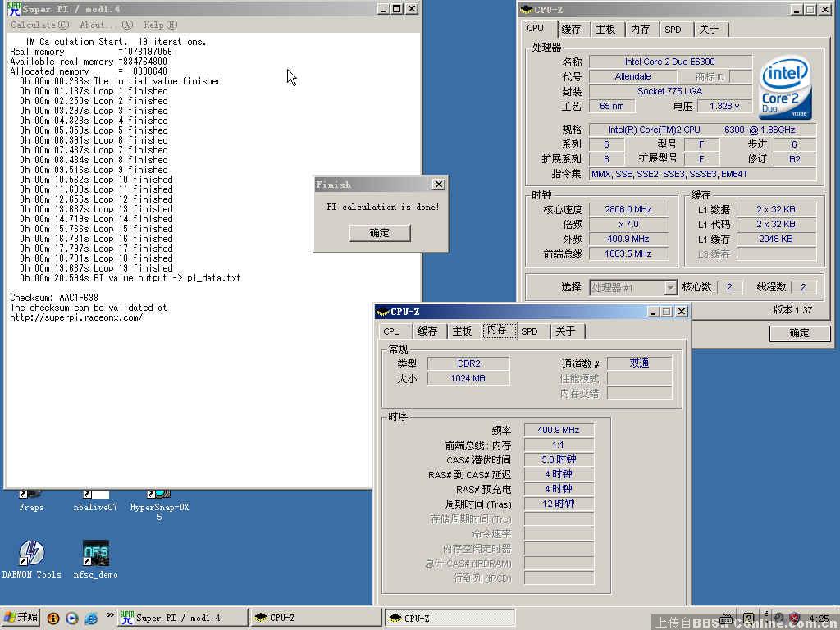Confirm the Finish dialog with 确定
The width and height of the screenshot is (840, 630).
pyautogui.click(x=380, y=233)
